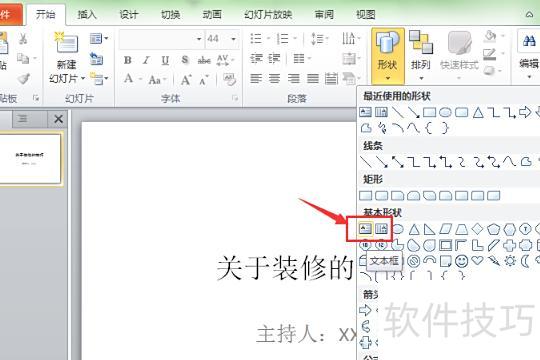Open the 视图 ribbon tab

pyautogui.click(x=365, y=14)
